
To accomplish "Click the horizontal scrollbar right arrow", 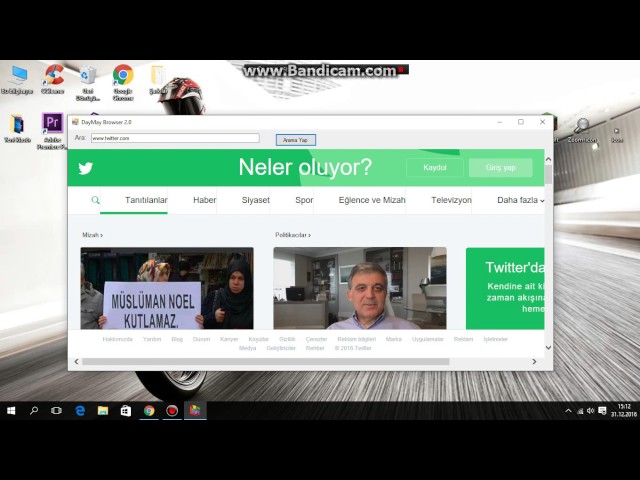I will click(x=534, y=362).
